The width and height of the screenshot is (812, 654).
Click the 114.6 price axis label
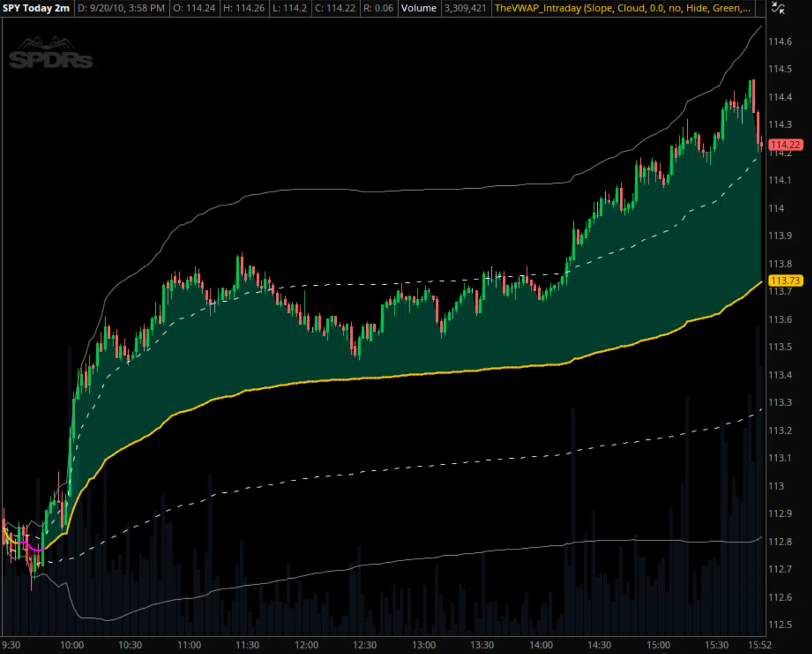pos(780,42)
